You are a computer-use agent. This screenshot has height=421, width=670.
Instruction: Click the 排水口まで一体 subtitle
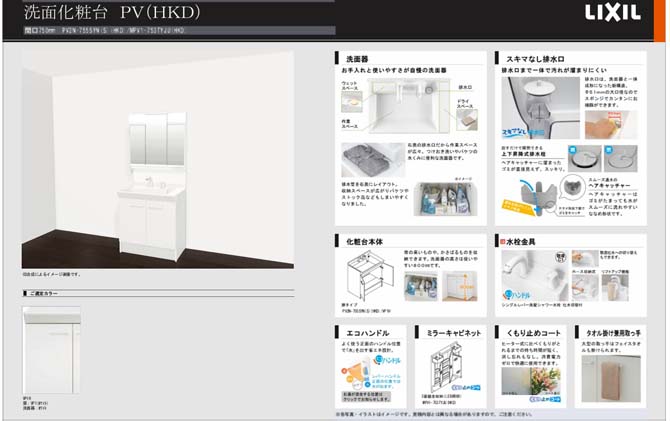coord(554,70)
